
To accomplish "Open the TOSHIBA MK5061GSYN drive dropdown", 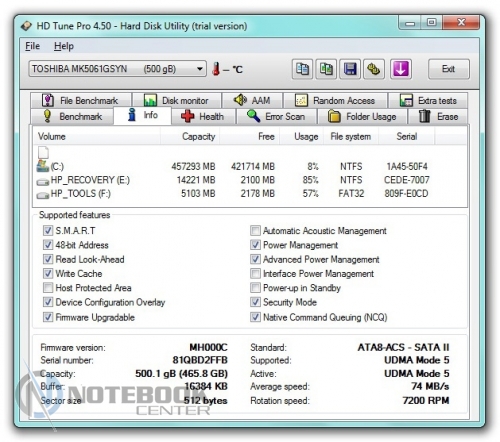I will pyautogui.click(x=117, y=69).
